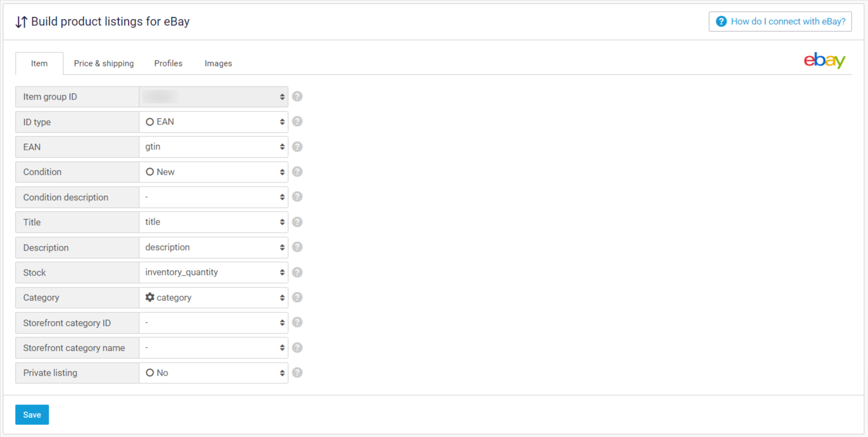Click the gear icon in Category field
This screenshot has height=437, width=868.
coord(150,297)
